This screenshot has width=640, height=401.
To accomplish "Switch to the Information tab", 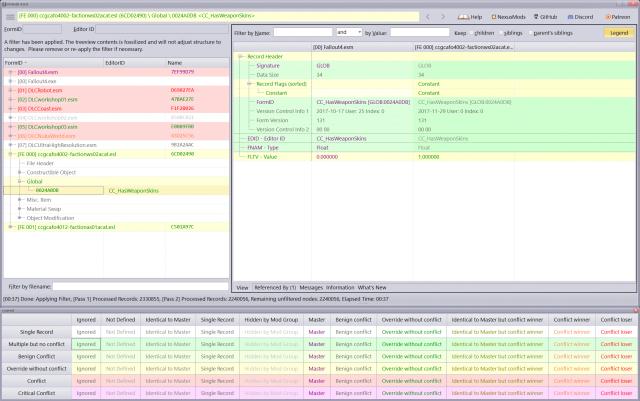I will pos(340,287).
